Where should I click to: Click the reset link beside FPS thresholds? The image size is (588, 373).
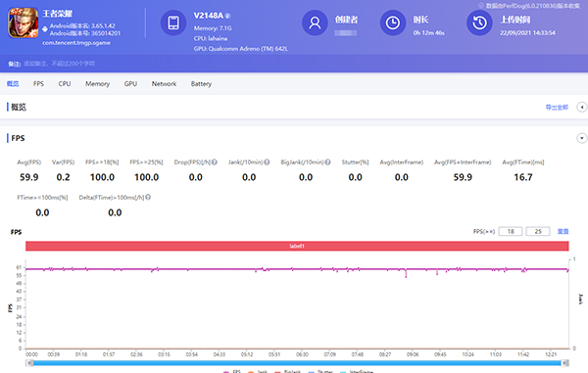point(563,231)
